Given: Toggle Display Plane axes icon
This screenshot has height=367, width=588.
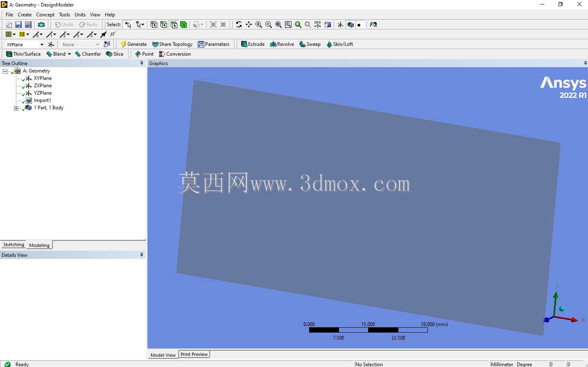Looking at the screenshot, I should tap(340, 25).
